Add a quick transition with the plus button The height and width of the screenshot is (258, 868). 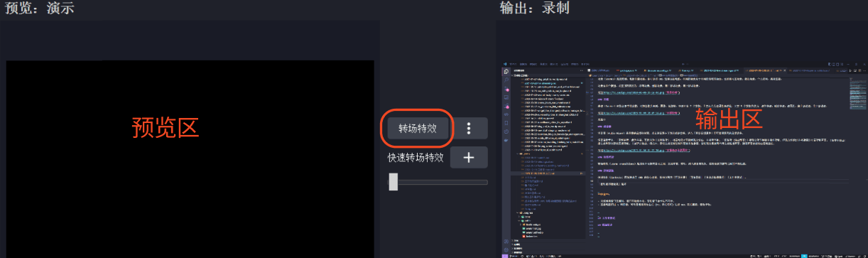pos(469,157)
